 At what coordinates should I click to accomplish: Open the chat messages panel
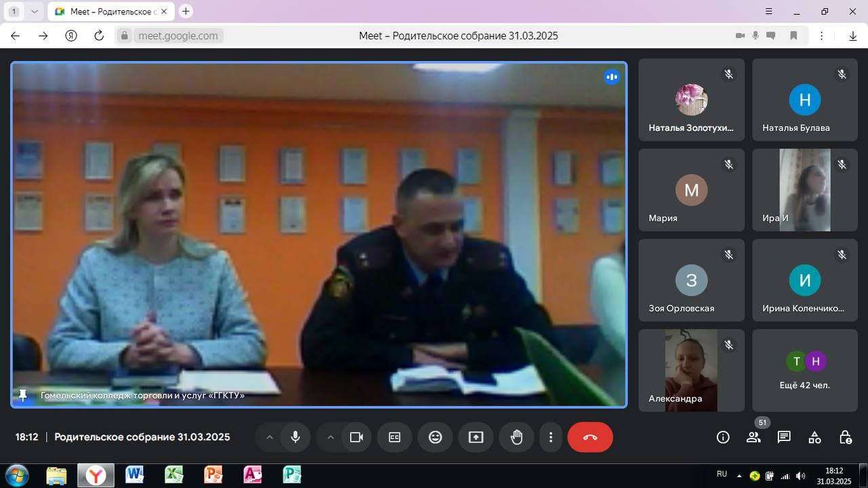tap(784, 437)
